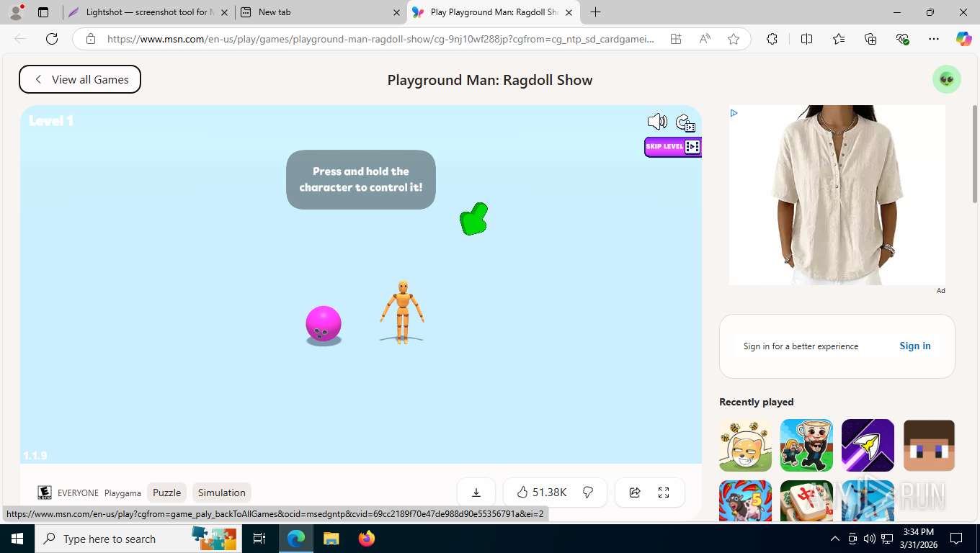Open Read aloud in address bar
The image size is (980, 553).
[x=705, y=39]
